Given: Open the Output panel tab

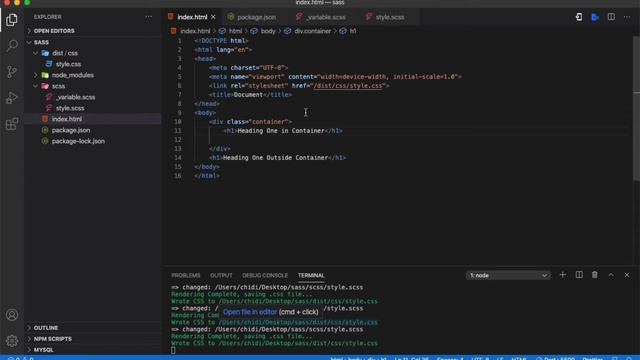Looking at the screenshot, I should click(221, 276).
